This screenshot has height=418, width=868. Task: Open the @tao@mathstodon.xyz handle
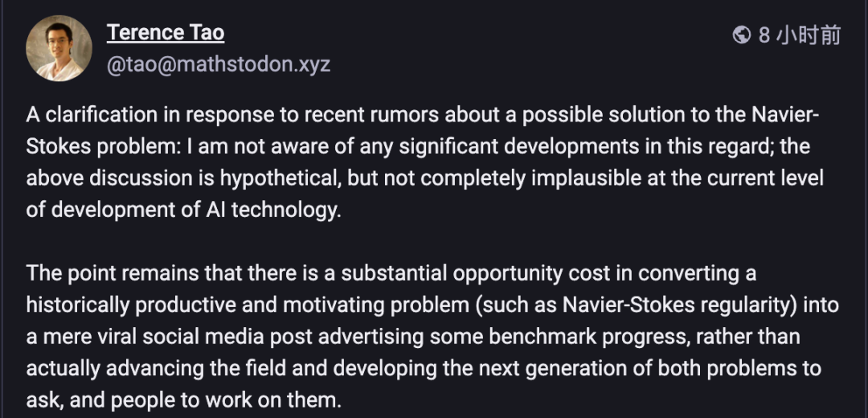[x=219, y=64]
